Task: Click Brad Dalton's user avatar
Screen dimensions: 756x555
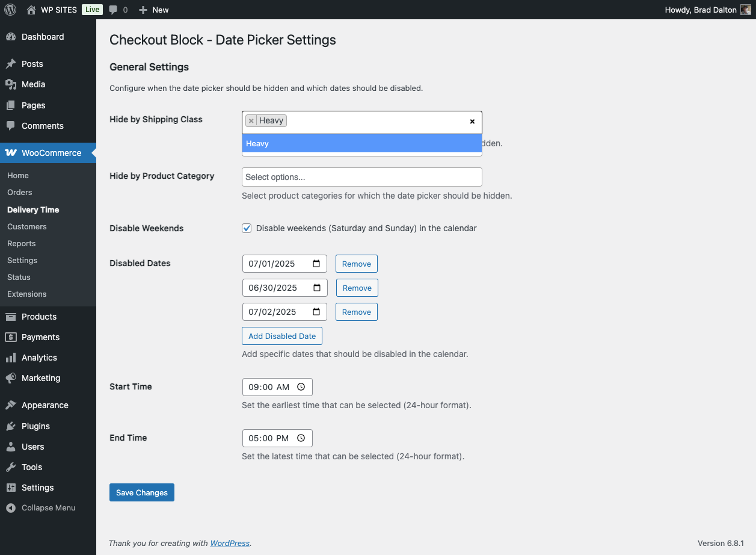Action: coord(746,10)
